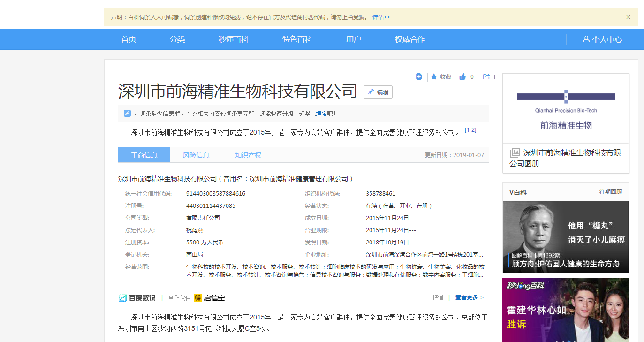The width and height of the screenshot is (644, 342).
Task: Open 秒懂百科 in the navigation bar
Action: point(234,39)
